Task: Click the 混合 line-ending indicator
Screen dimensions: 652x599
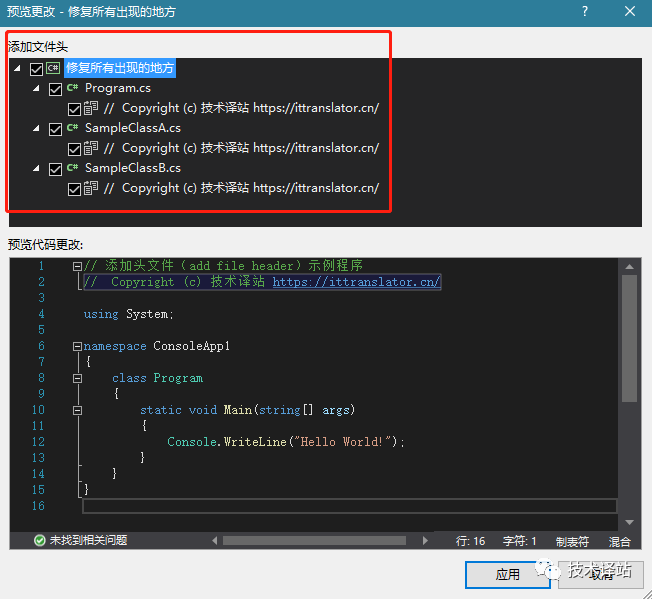Action: [620, 541]
